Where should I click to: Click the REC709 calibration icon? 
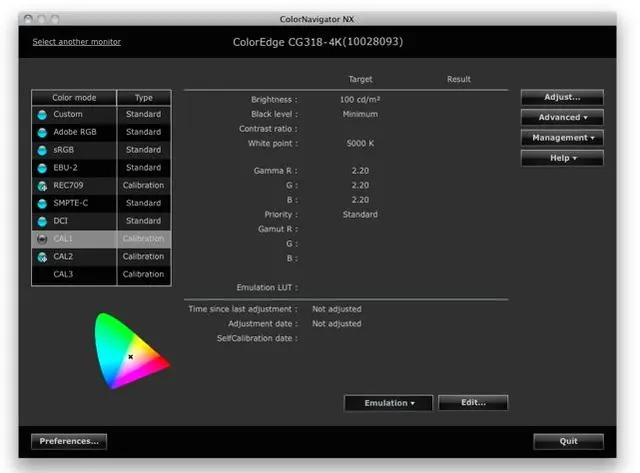coord(42,186)
